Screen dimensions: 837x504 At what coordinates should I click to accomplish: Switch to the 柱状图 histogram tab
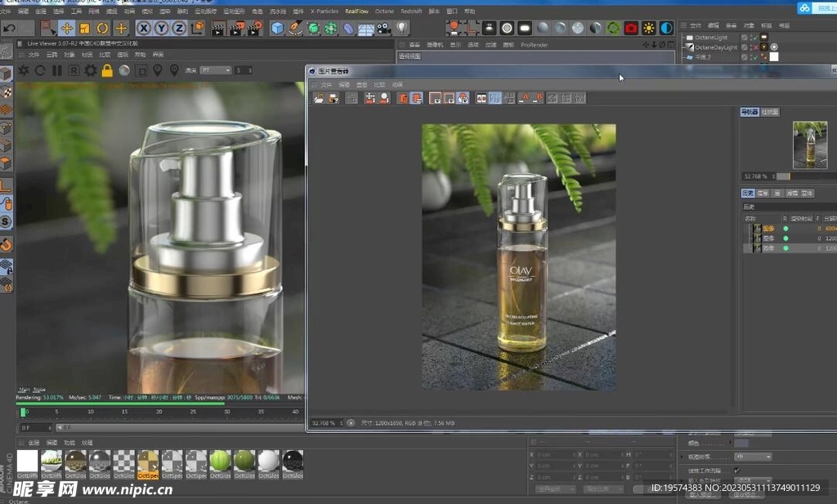coord(770,112)
